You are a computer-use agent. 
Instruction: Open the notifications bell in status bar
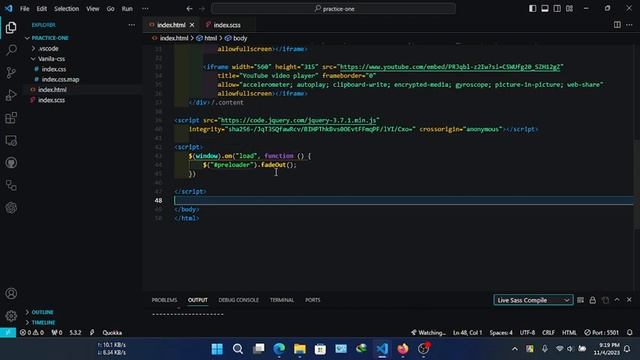pyautogui.click(x=630, y=333)
